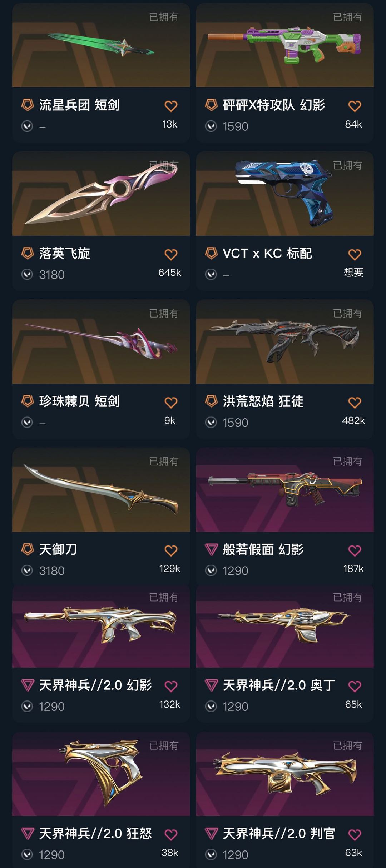Open the green 流星兵团 短剑 sword image
This screenshot has height=868, width=386.
coord(101,45)
